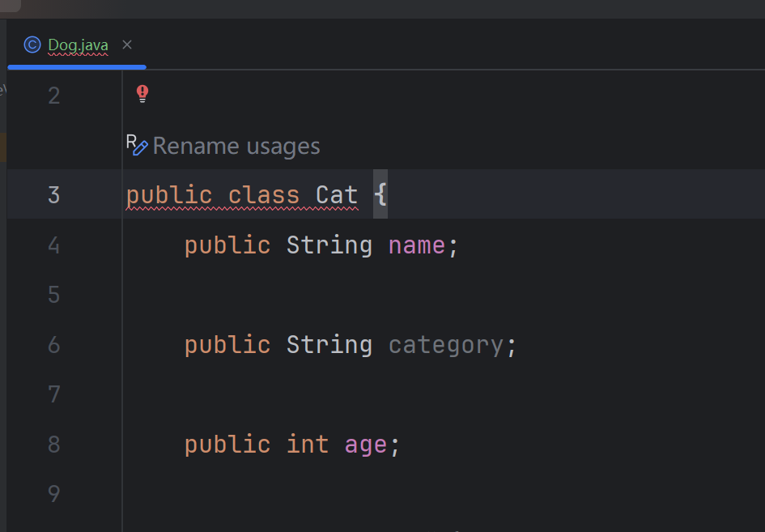Click the 'age' field identifier
This screenshot has height=532, width=765.
point(366,446)
